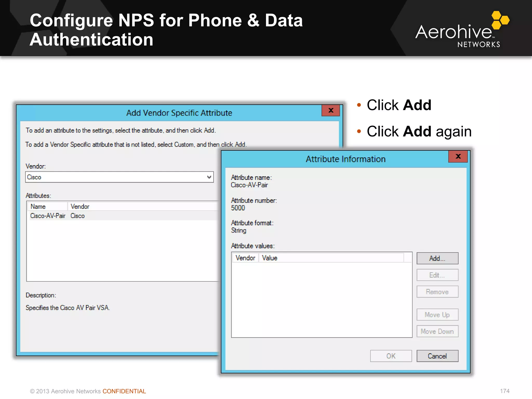Click the Edit... button
The image size is (532, 399).
click(437, 275)
